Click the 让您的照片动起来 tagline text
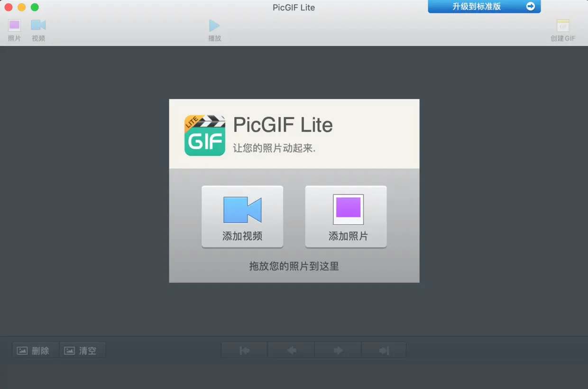 (274, 148)
